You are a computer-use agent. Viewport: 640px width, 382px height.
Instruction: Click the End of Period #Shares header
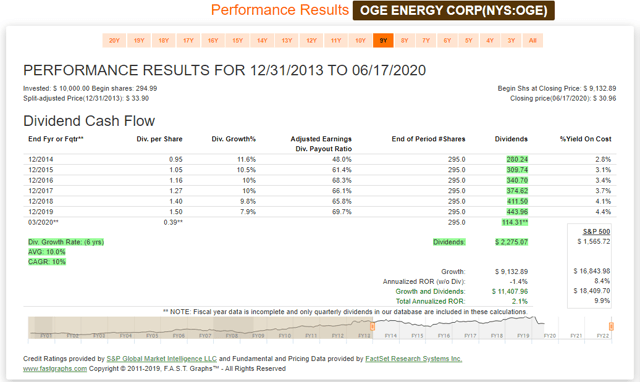[428, 139]
